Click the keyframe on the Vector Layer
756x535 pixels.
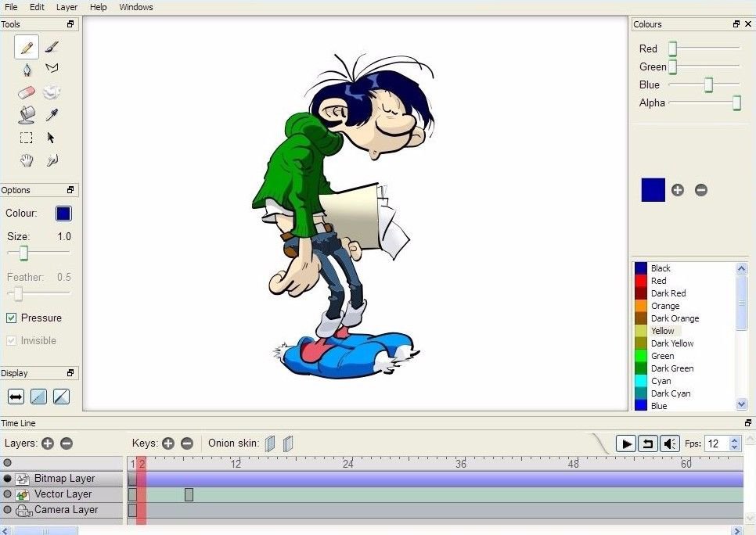189,494
